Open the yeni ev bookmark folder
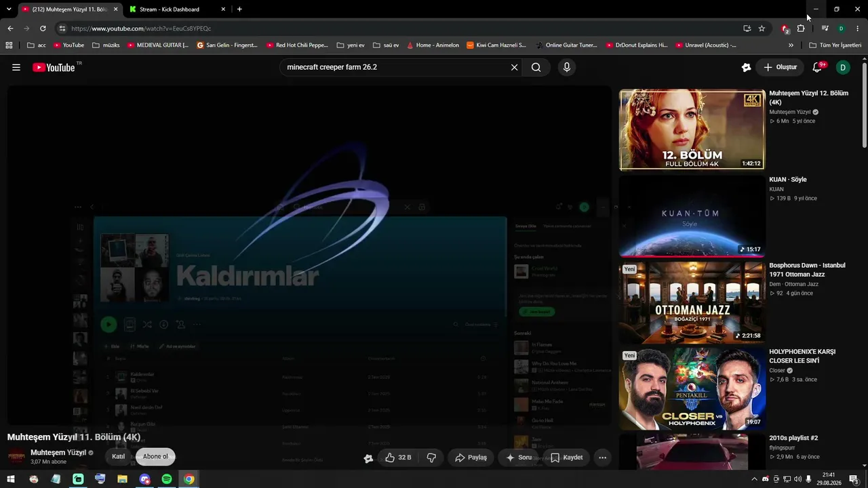Screen dimensions: 868x488 pyautogui.click(x=351, y=45)
